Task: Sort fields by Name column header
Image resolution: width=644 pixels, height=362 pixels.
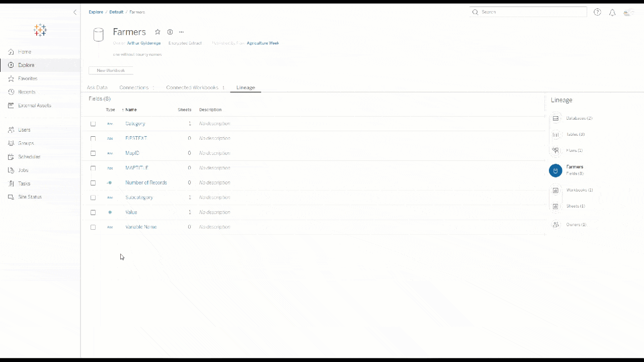Action: (x=131, y=110)
